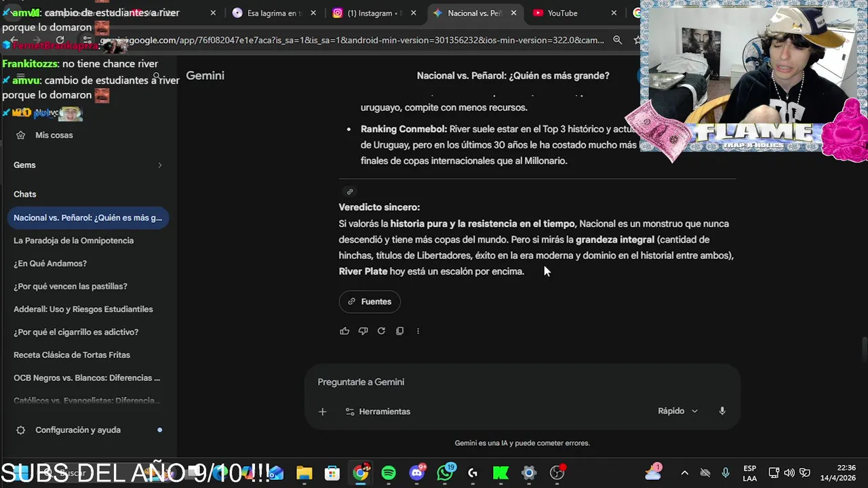Expand the Rápido model selector
The height and width of the screenshot is (488, 868).
click(x=677, y=411)
